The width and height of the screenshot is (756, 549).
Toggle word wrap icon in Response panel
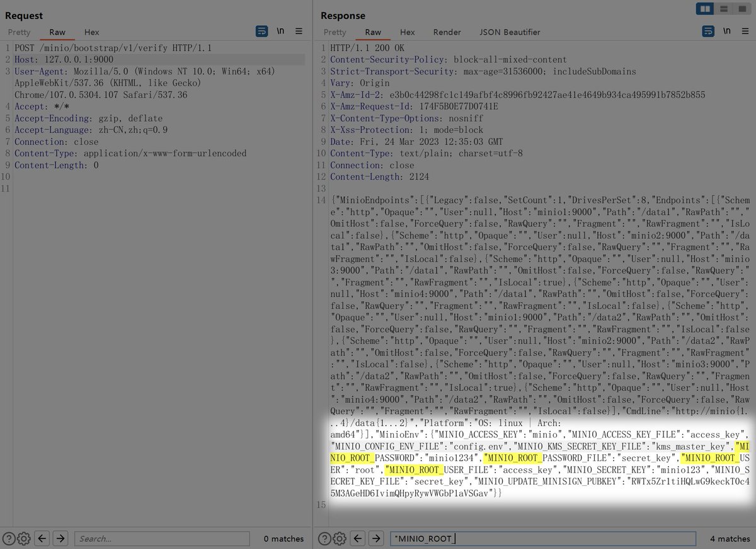[708, 31]
